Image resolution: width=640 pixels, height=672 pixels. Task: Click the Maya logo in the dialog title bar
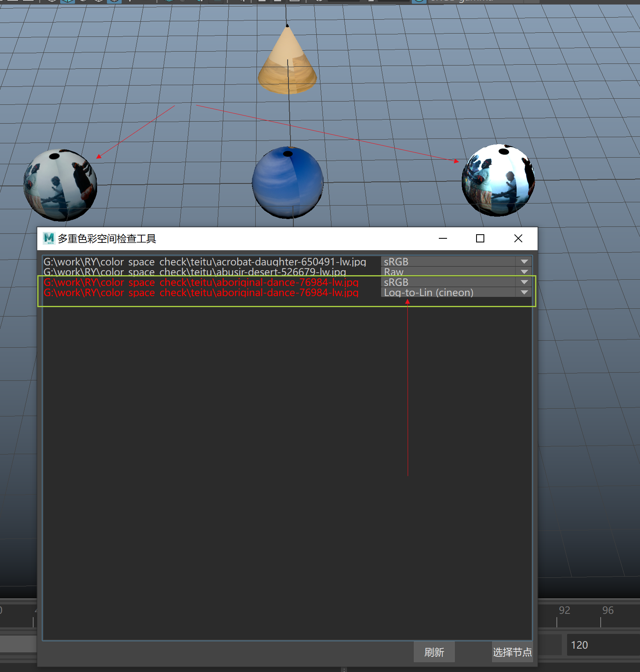pyautogui.click(x=49, y=238)
